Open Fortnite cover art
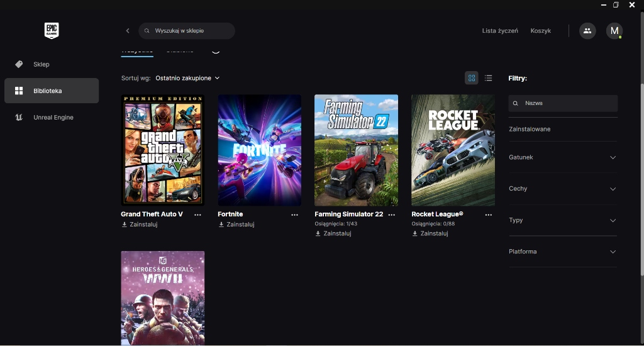 [260, 150]
